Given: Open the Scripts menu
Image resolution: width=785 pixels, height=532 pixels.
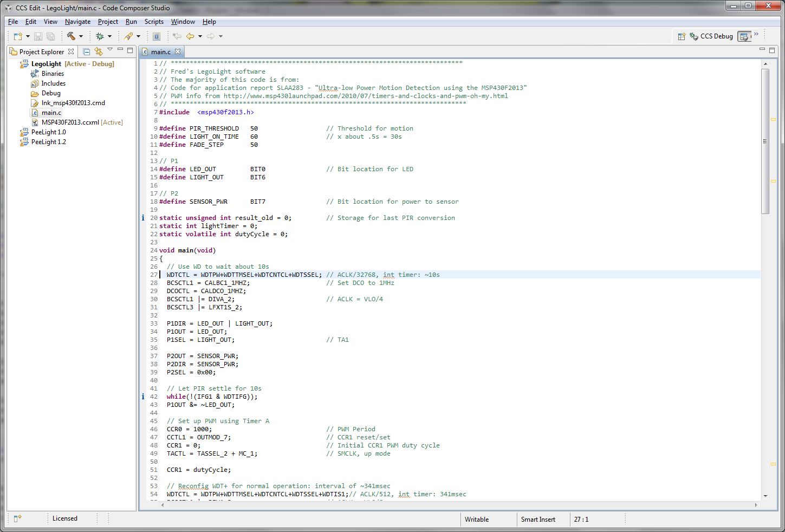Looking at the screenshot, I should click(x=154, y=22).
